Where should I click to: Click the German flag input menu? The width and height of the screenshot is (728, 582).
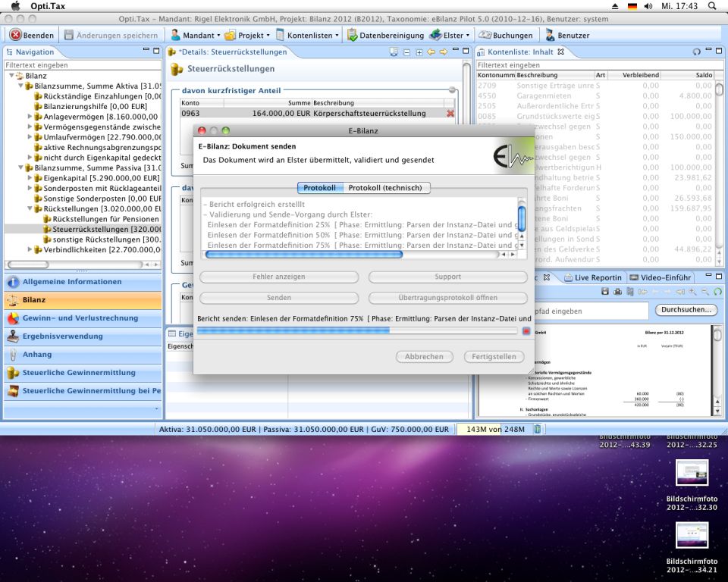pos(632,6)
